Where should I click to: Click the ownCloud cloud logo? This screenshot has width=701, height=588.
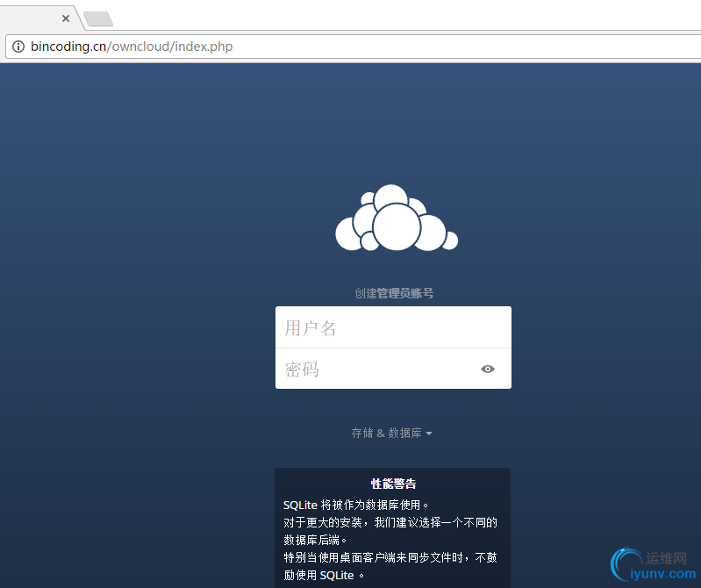tap(397, 218)
